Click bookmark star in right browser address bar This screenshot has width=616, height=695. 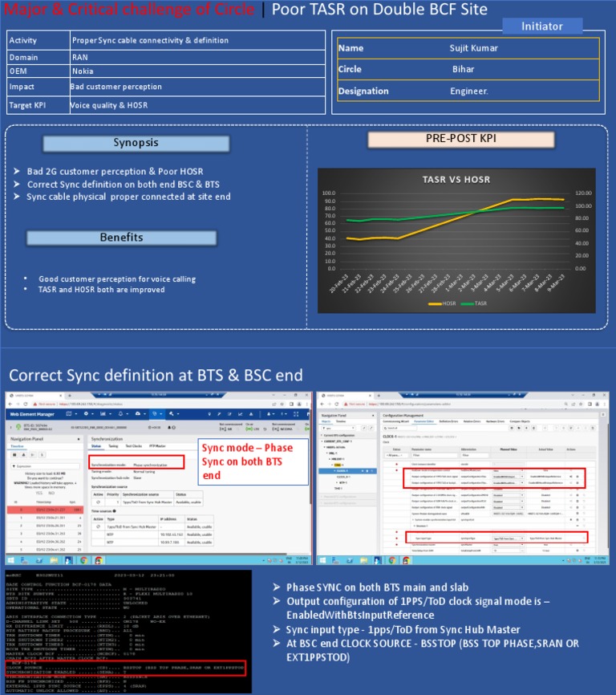581,404
